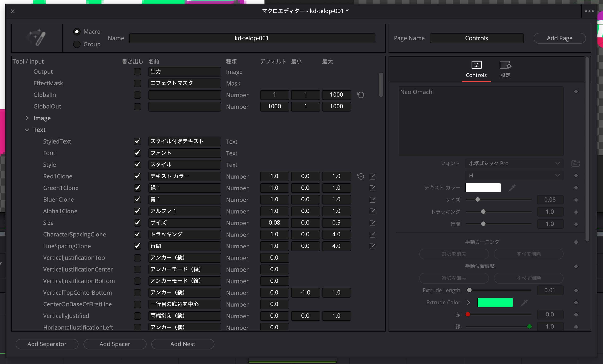603x364 pixels.
Task: Enable export checkbox for Output
Action: point(138,72)
